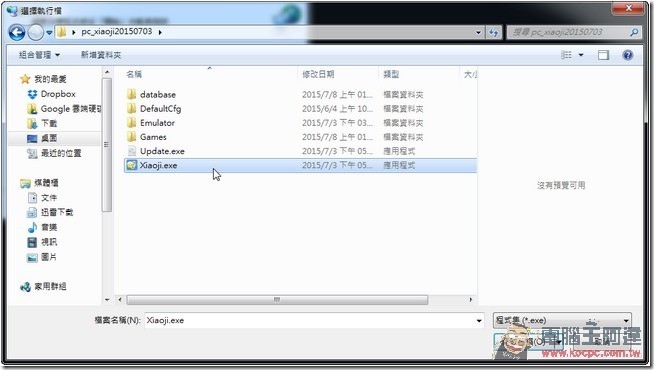Click the Xiaoji.exe file name
654x370 pixels.
coord(158,165)
